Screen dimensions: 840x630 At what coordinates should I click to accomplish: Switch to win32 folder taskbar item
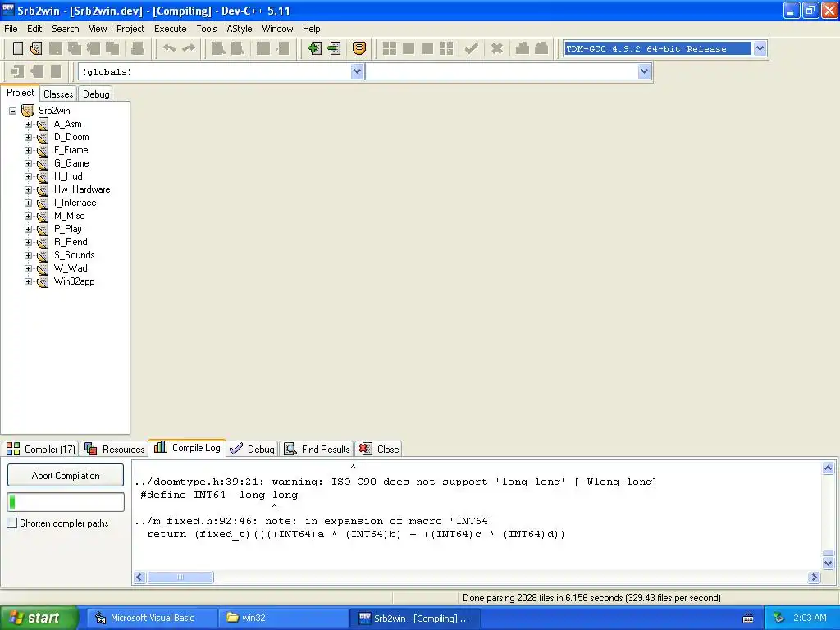coord(283,618)
